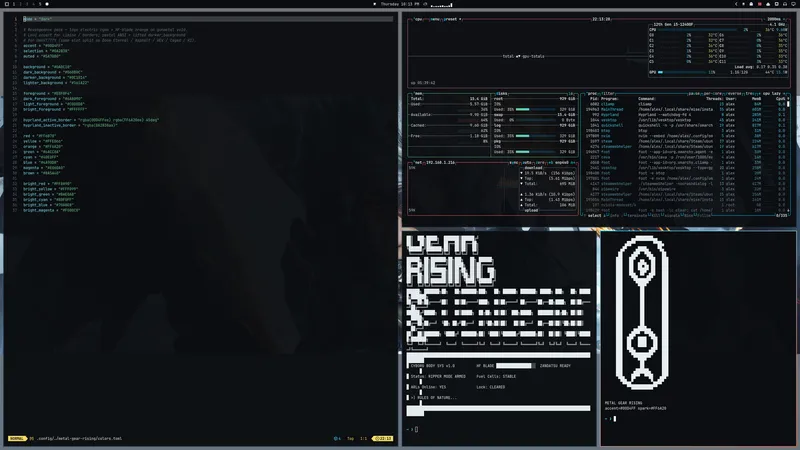Screen dimensions: 800x450
Task: Toggle the disks section label
Action: click(x=502, y=94)
